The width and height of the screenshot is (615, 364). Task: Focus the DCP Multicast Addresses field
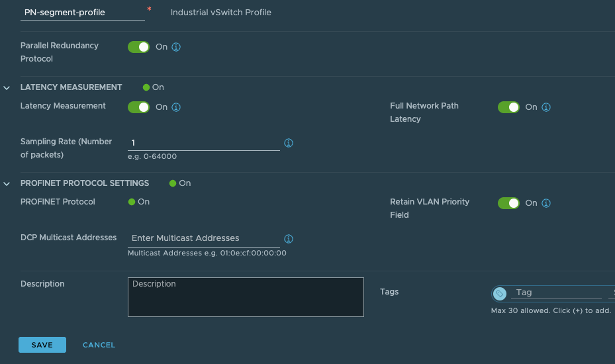[203, 238]
